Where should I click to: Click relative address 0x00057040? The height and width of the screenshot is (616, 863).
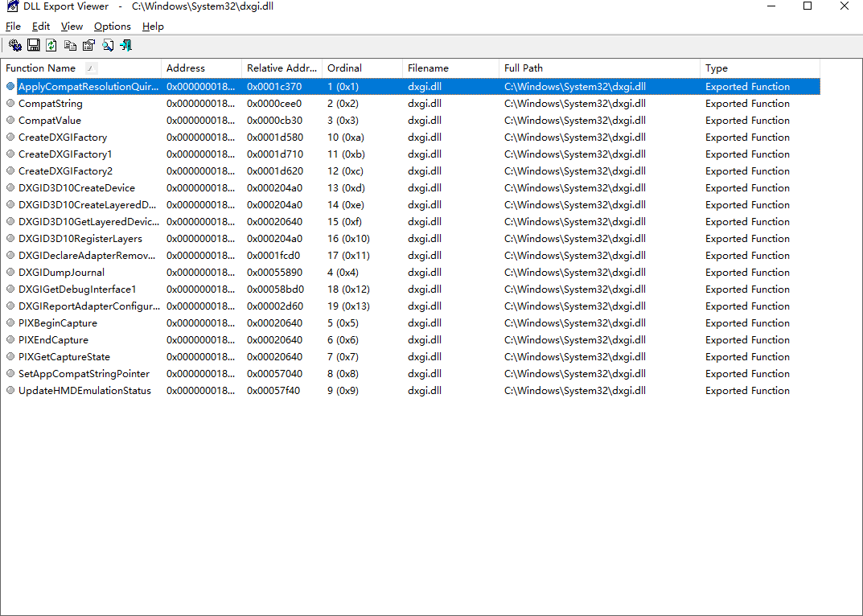274,374
